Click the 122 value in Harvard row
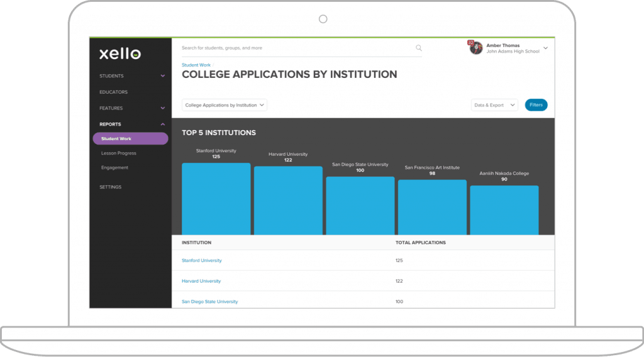The image size is (644, 357). point(399,281)
